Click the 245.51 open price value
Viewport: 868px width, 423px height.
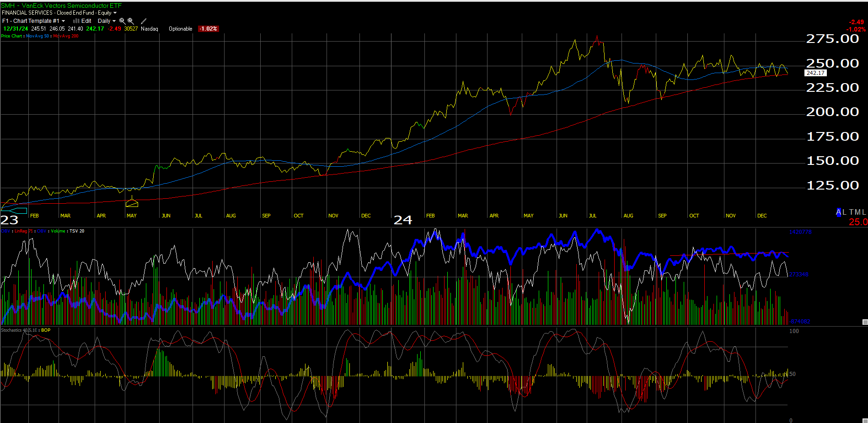[x=38, y=29]
